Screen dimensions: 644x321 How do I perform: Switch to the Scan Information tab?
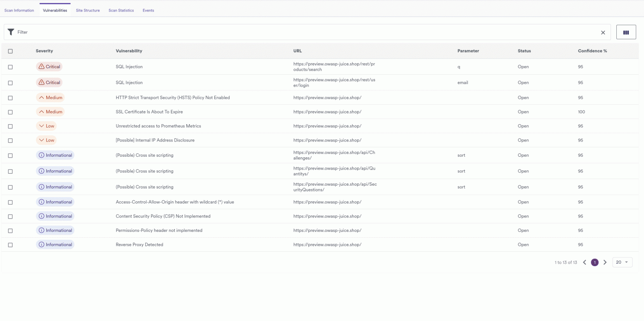coord(19,10)
